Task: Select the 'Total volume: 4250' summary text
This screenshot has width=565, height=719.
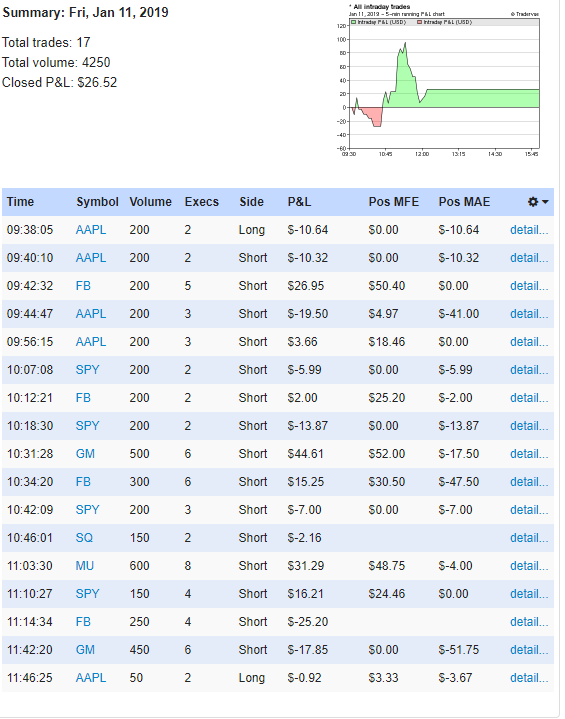Action: 56,62
